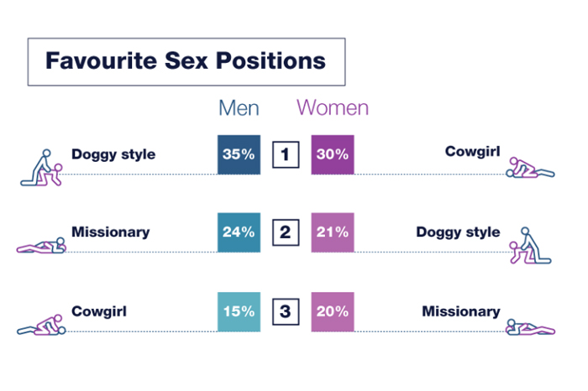Click the blue 24% box

[239, 232]
